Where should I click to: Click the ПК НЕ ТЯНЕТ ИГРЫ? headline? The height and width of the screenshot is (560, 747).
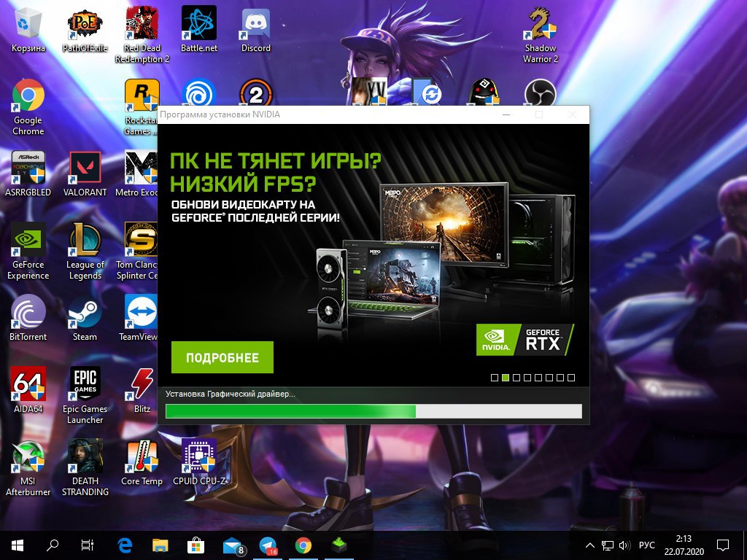point(276,161)
